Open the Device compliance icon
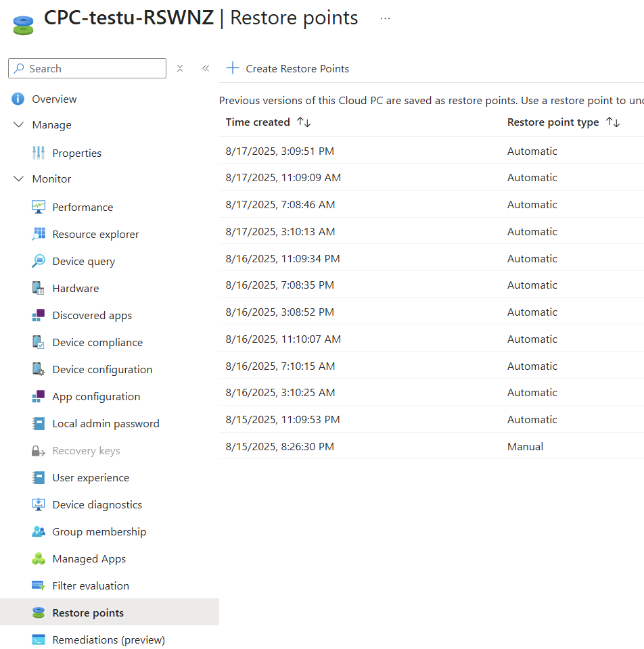The height and width of the screenshot is (649, 644). click(x=39, y=342)
